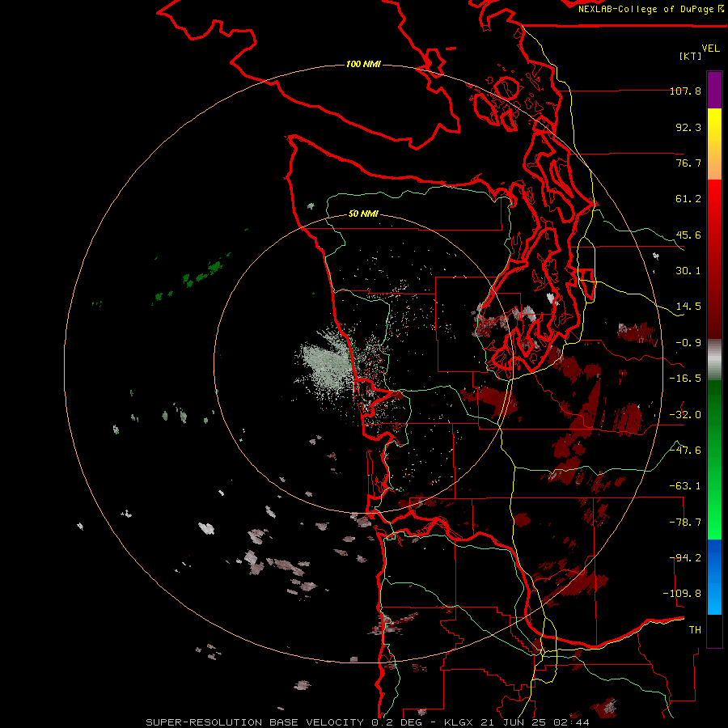Image resolution: width=728 pixels, height=728 pixels.
Task: Click the 92.3 legend value
Action: (x=688, y=127)
